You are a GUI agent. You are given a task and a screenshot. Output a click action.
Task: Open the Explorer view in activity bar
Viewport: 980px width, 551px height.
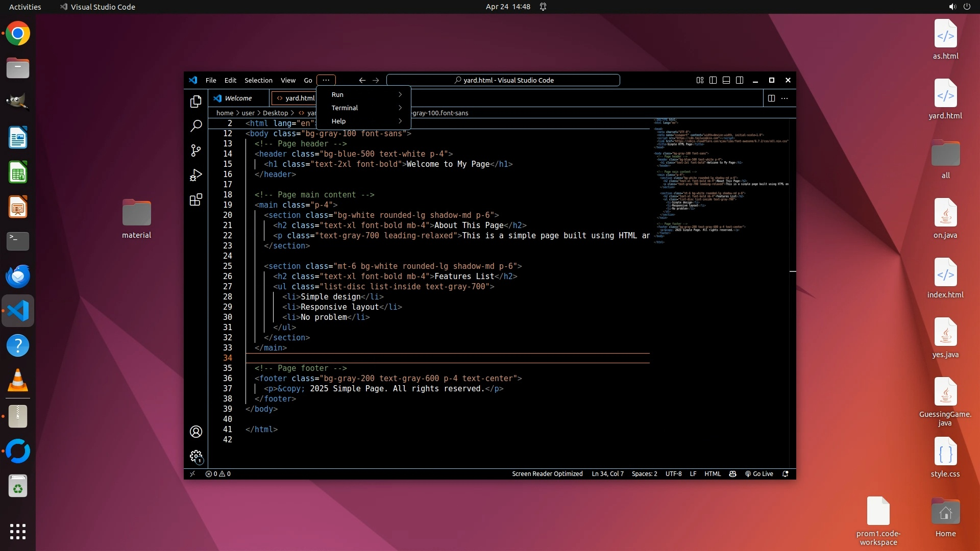pos(196,102)
